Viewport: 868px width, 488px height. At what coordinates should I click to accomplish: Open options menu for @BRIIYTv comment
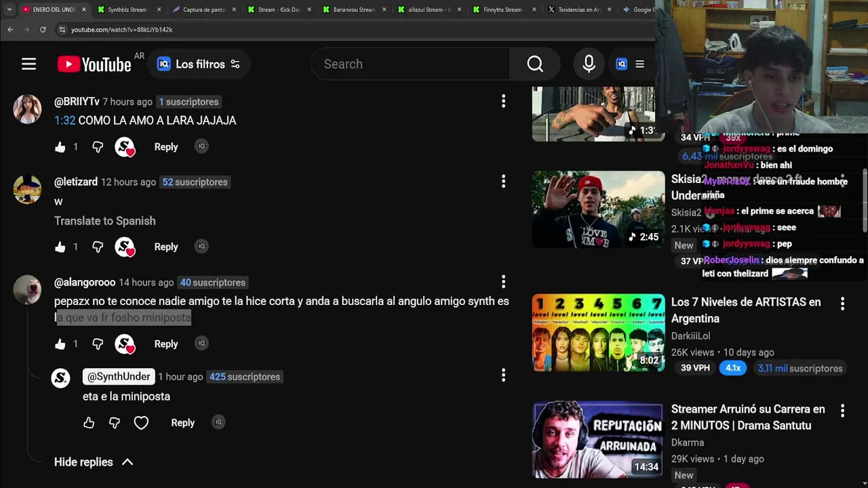(x=503, y=101)
